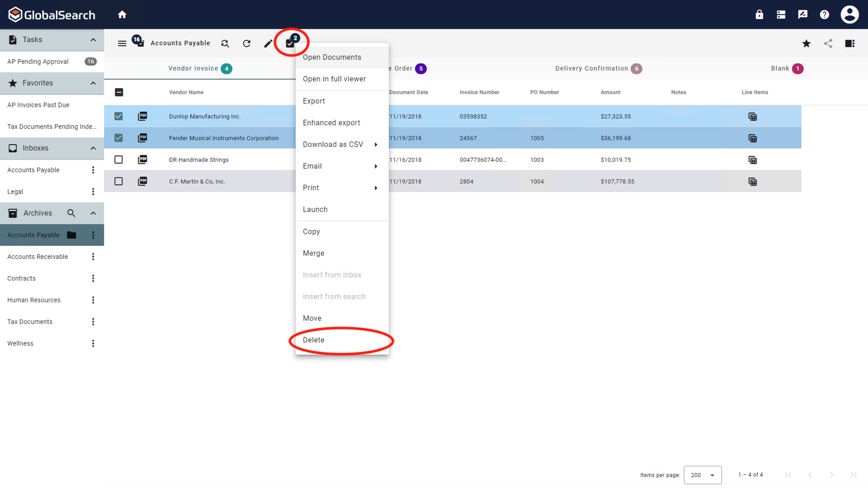
Task: Open AP Pending Approval task list
Action: 38,61
